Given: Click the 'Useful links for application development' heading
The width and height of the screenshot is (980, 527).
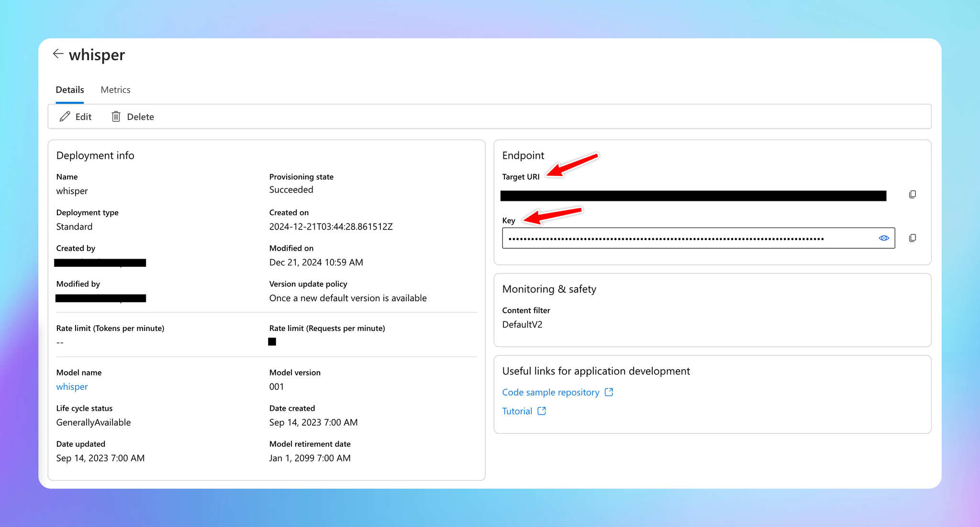Looking at the screenshot, I should point(596,371).
